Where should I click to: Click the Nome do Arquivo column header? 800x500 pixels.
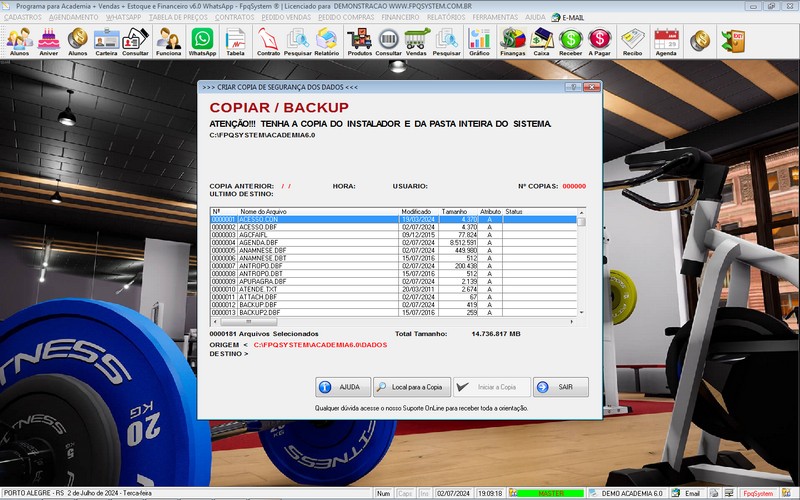click(318, 212)
